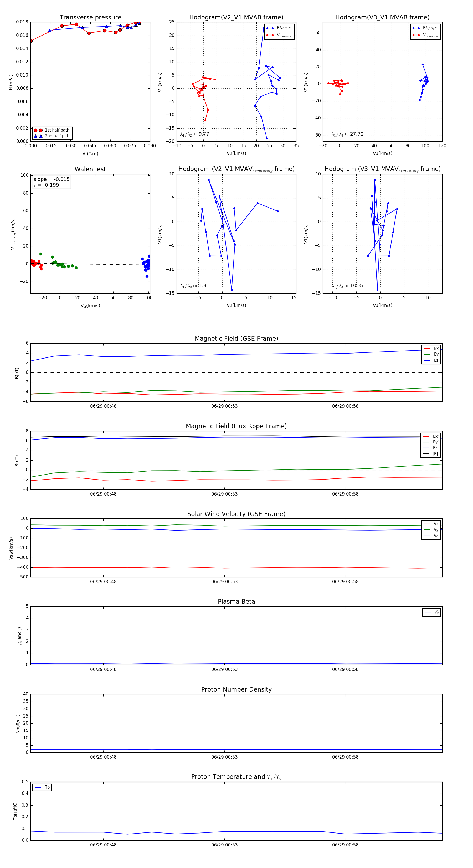Click the λ1/λ3 ≈ 10.37 annotation
The image size is (473, 868).
[347, 286]
